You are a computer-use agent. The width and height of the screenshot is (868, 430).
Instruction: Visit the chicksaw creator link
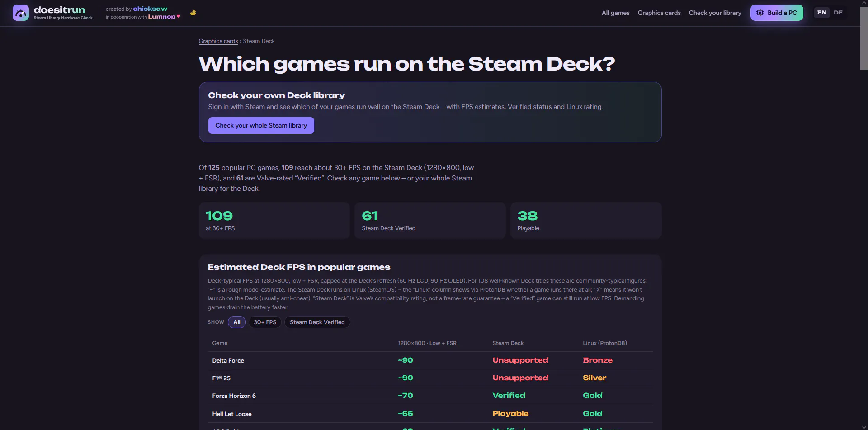[x=150, y=9]
